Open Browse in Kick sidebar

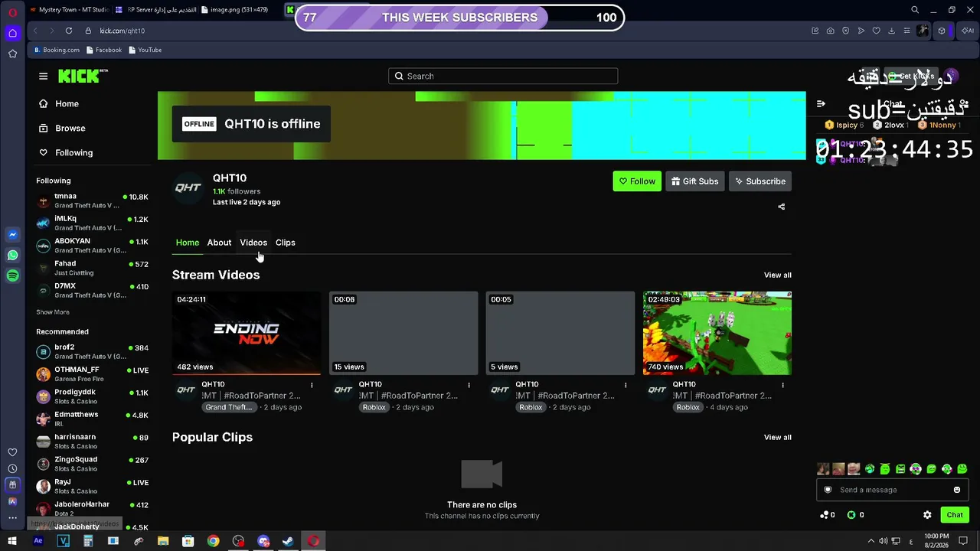click(x=62, y=129)
